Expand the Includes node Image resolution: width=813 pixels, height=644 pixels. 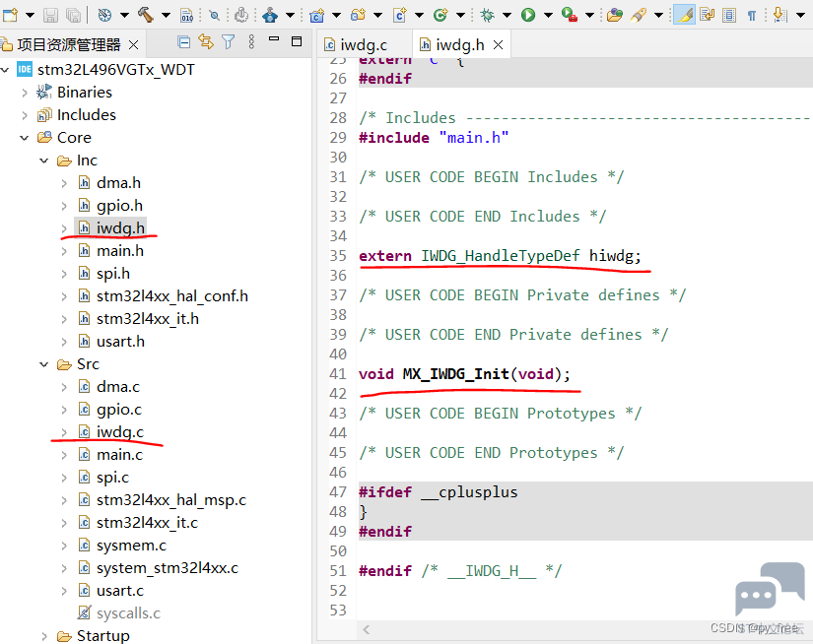point(25,115)
